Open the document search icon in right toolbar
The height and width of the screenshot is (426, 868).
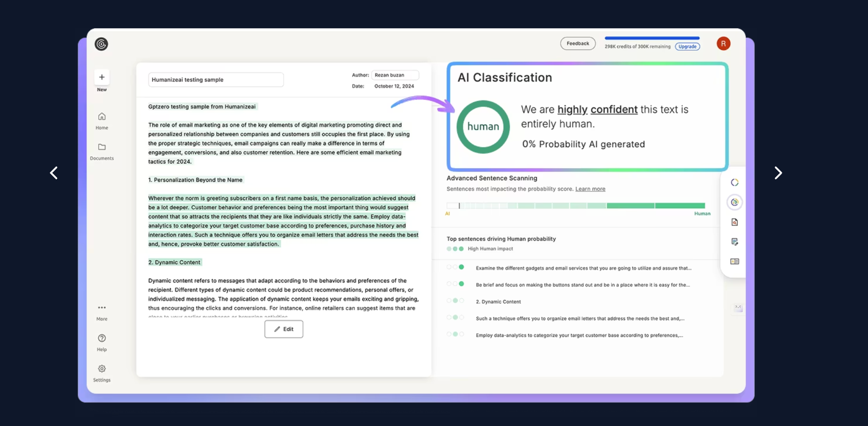click(x=734, y=222)
